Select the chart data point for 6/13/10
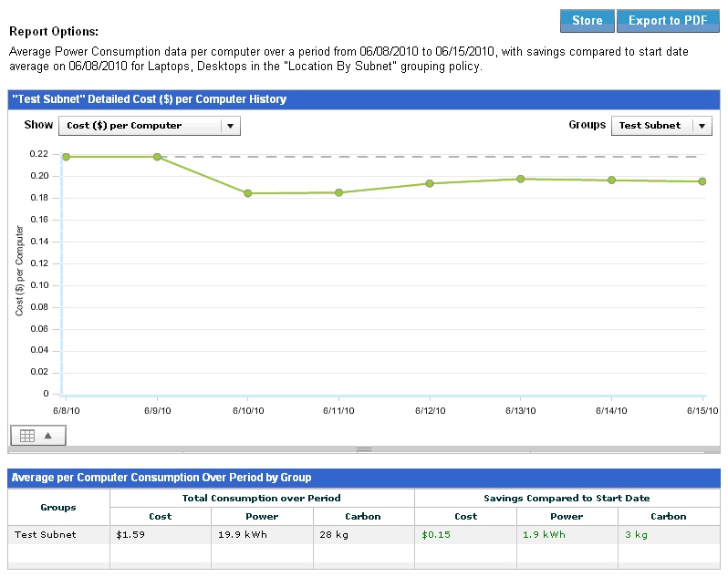 [x=520, y=179]
